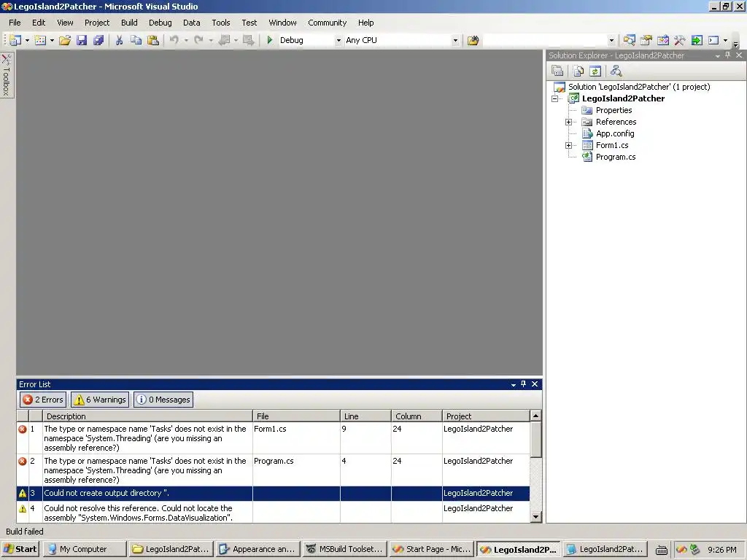
Task: Click the Find in Files icon
Action: (x=473, y=41)
